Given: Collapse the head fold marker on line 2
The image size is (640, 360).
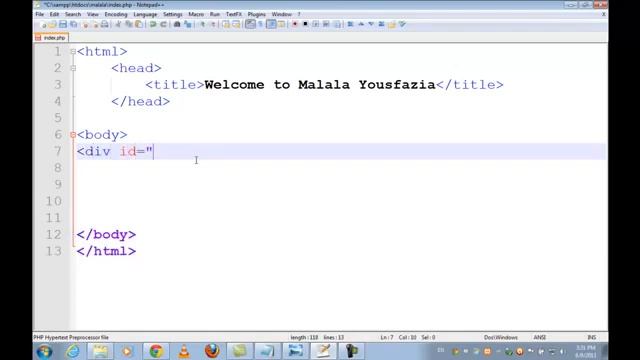Looking at the screenshot, I should pyautogui.click(x=73, y=68).
